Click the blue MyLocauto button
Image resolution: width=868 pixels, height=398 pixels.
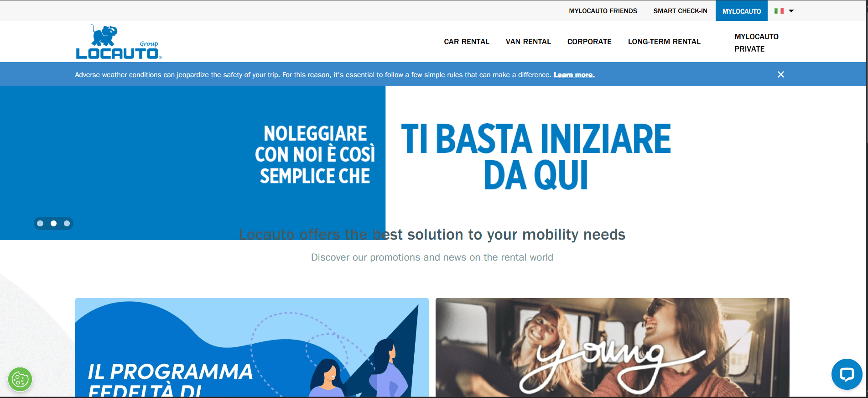coord(742,11)
